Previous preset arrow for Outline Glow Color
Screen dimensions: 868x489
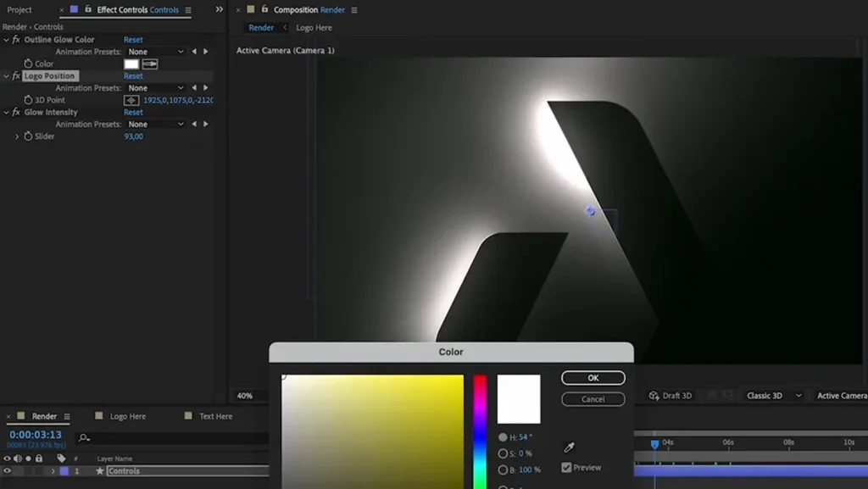click(194, 52)
